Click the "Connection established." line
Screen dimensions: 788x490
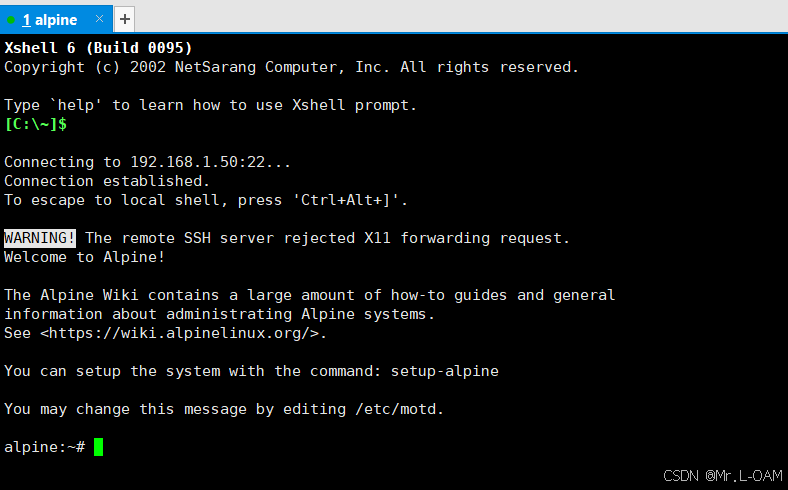[107, 181]
